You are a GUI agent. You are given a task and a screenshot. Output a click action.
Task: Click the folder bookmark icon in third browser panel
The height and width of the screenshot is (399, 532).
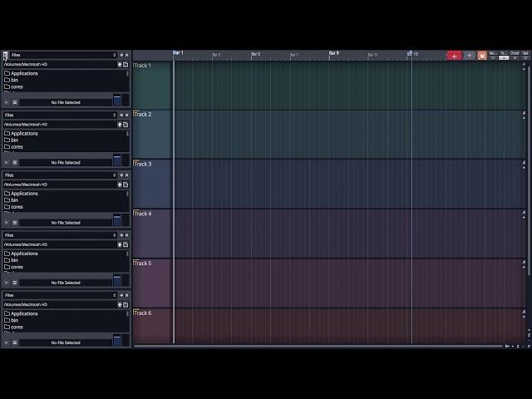[x=126, y=185]
